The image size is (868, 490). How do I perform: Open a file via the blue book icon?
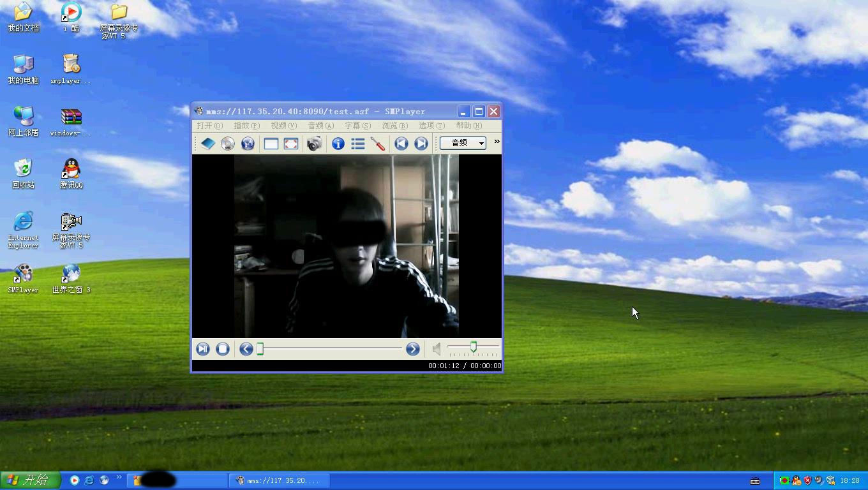coord(208,144)
